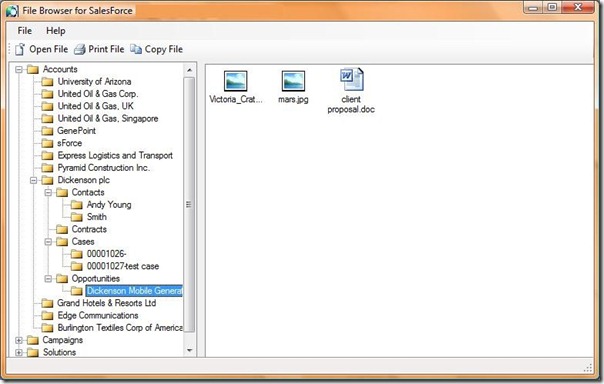The width and height of the screenshot is (604, 384).
Task: Select Dickenson Mobile Generat opportunity
Action: [x=134, y=291]
